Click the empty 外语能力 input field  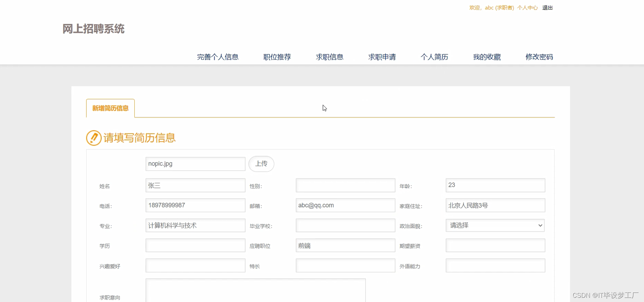click(x=496, y=266)
